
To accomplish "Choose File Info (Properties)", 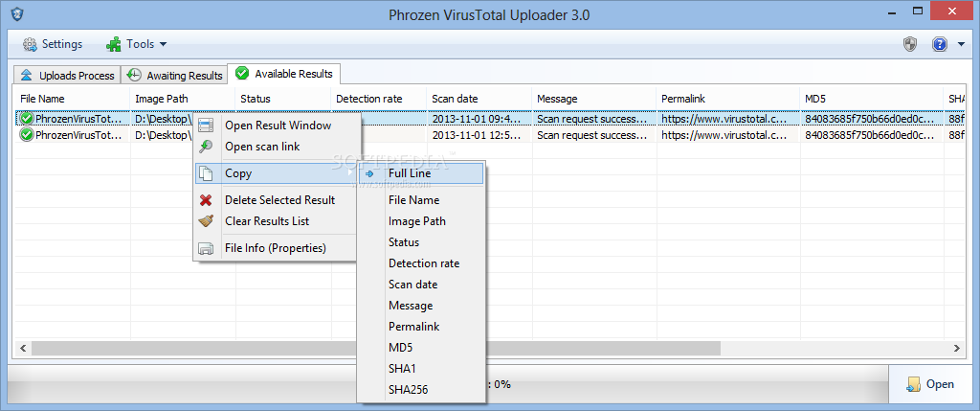I will [x=277, y=248].
